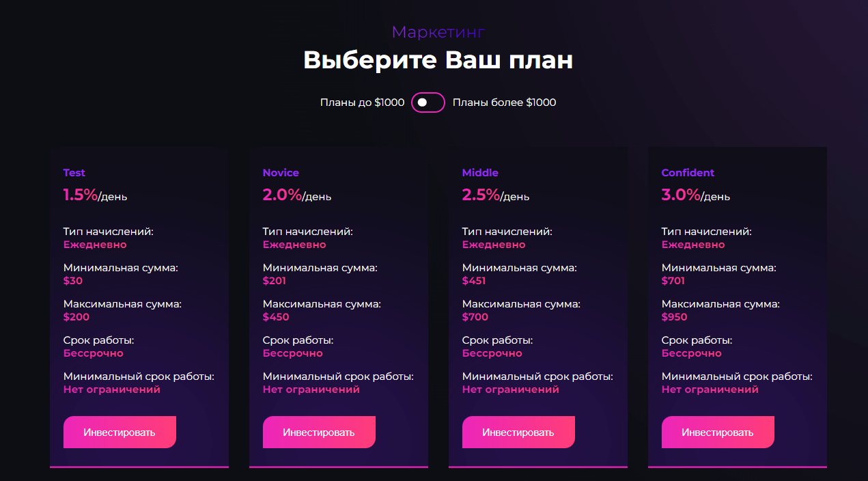The width and height of the screenshot is (868, 481).
Task: Select the Novice plan title
Action: [281, 172]
